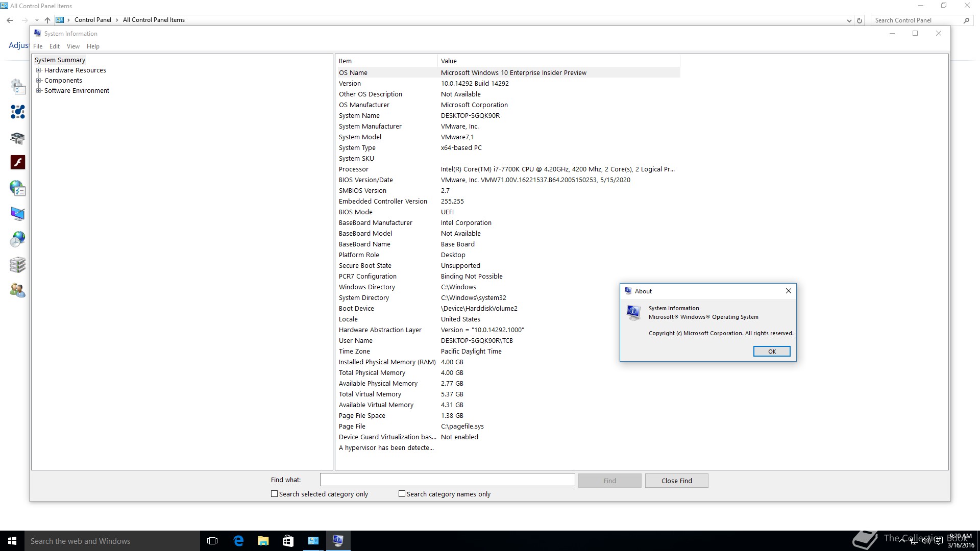Click Control Panel in the breadcrumb

[x=92, y=20]
